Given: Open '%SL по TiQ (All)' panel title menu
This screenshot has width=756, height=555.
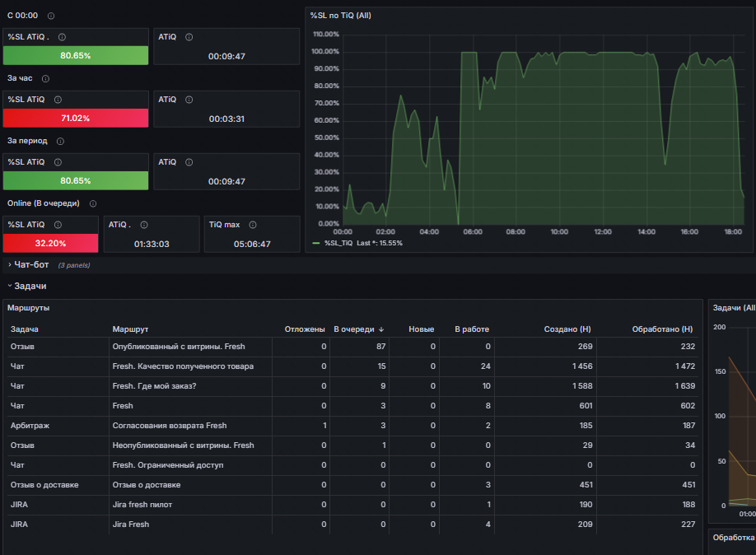Looking at the screenshot, I should pos(340,16).
